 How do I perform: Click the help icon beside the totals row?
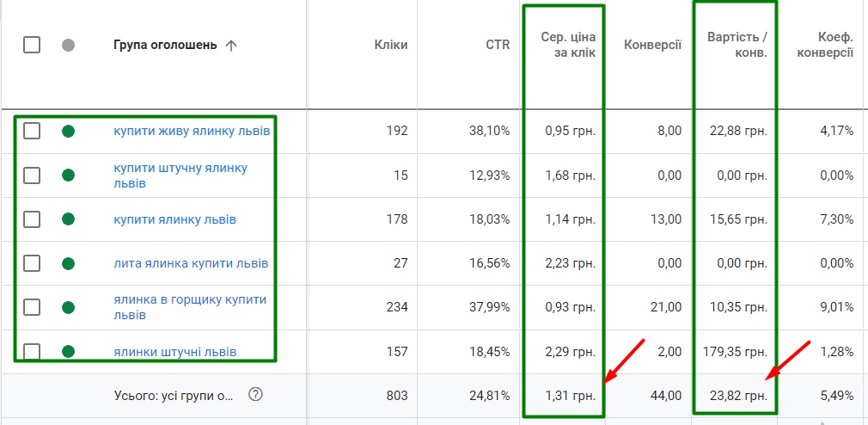pyautogui.click(x=254, y=395)
